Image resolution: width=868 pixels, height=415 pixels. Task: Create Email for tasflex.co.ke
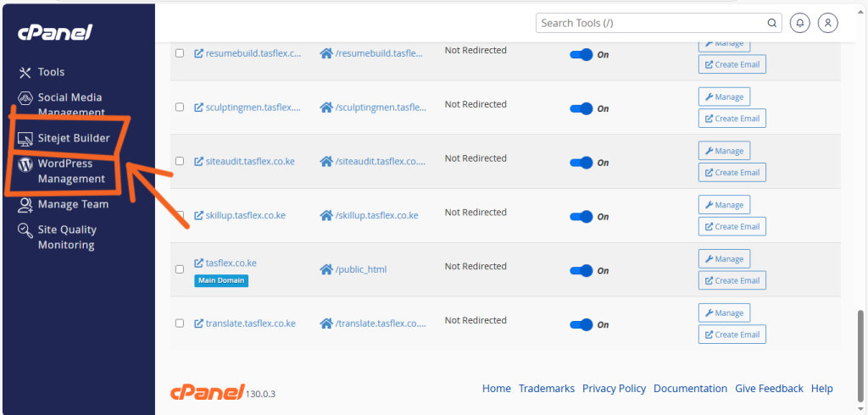coord(732,280)
